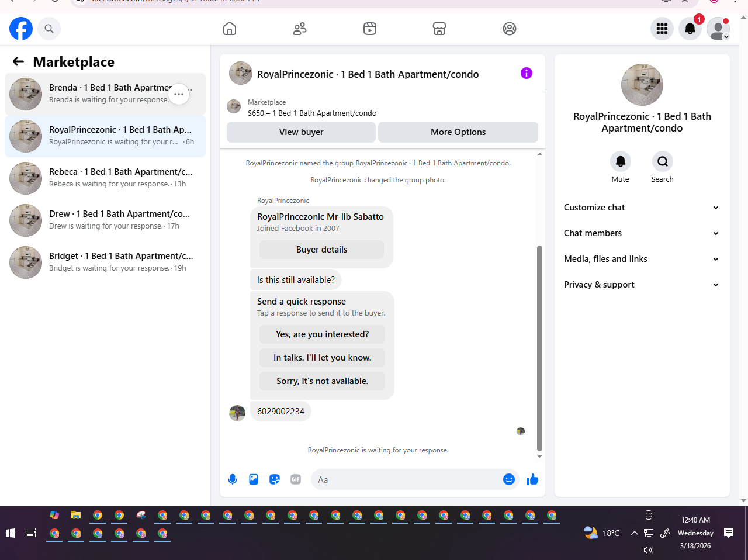This screenshot has width=748, height=560.
Task: Click the sender avatar beside 6029002234 message
Action: 237,413
